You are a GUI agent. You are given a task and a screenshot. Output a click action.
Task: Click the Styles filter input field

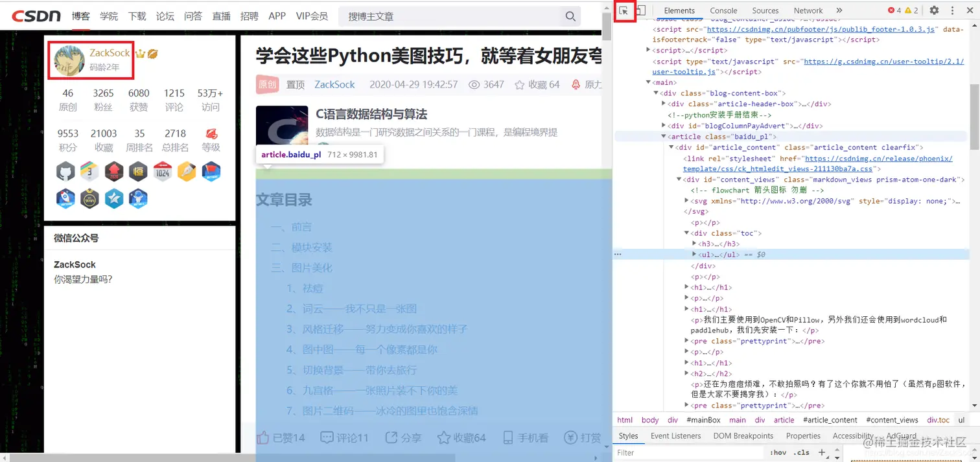point(681,452)
